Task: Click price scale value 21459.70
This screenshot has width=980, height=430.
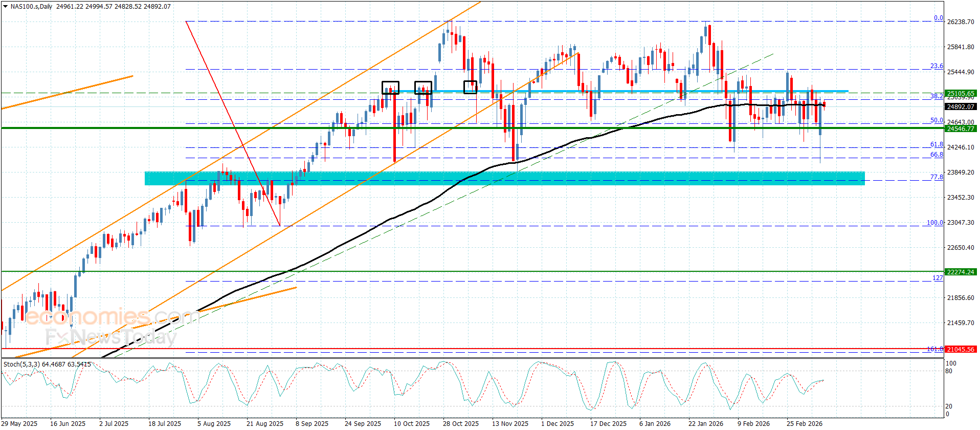Action: (x=961, y=323)
